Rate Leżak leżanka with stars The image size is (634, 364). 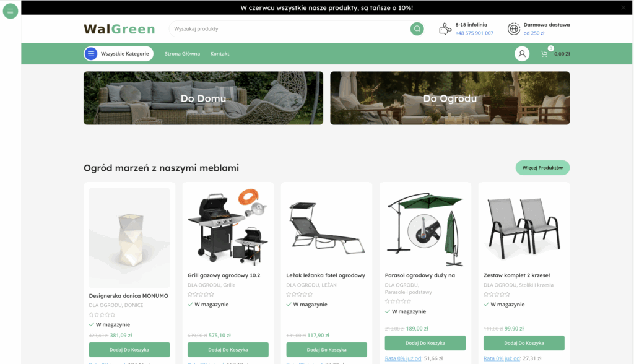click(x=300, y=295)
